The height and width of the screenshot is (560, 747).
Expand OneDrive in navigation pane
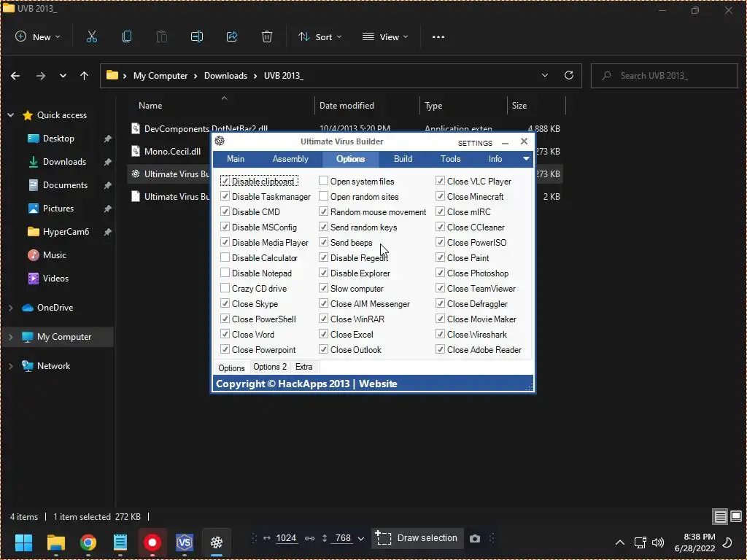click(x=10, y=308)
